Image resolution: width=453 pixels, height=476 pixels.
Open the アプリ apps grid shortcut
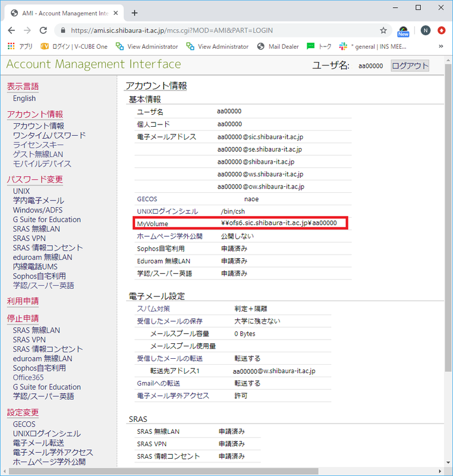pos(20,46)
